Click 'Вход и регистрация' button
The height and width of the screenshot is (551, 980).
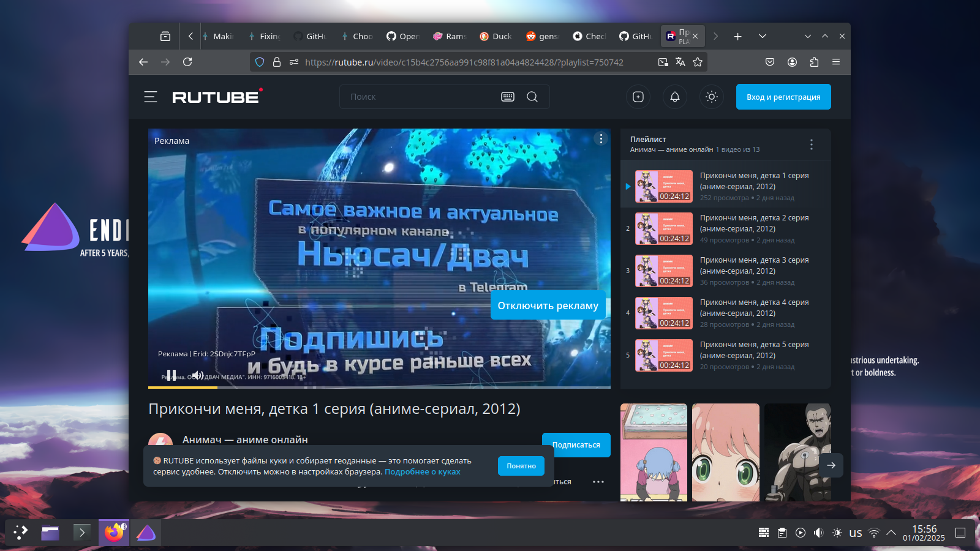coord(783,97)
